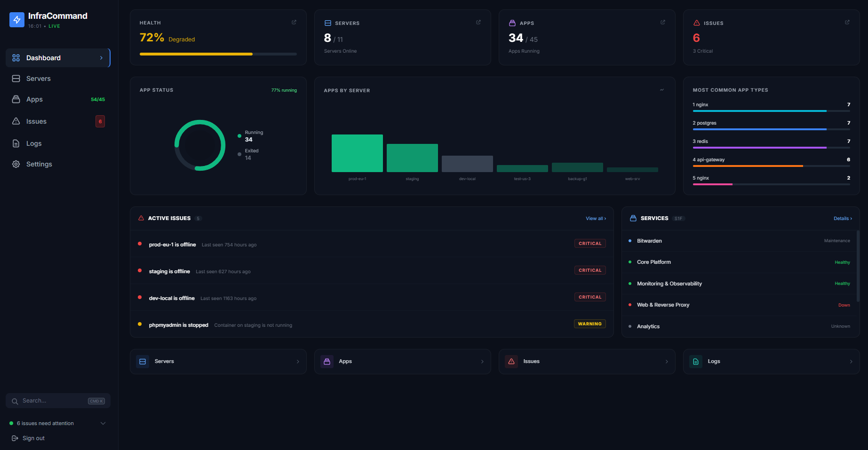
Task: Click the WARNING badge for phpmyadmin issue
Action: tap(589, 324)
